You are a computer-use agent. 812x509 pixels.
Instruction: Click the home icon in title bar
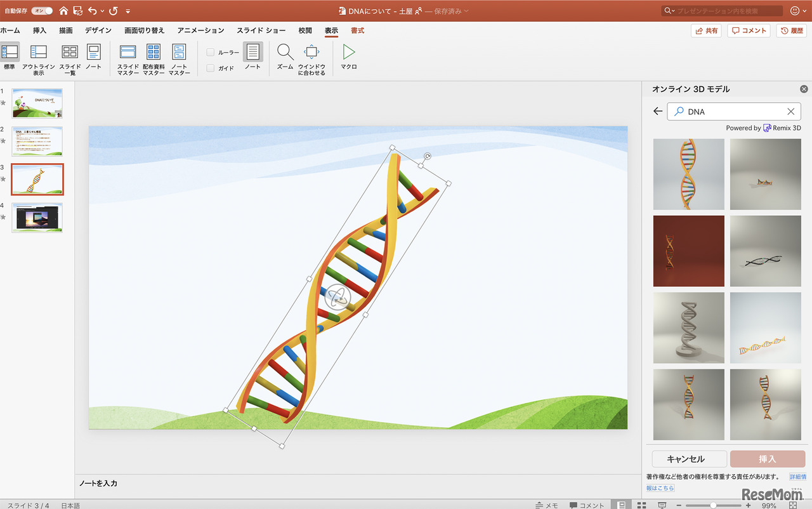[x=63, y=11]
